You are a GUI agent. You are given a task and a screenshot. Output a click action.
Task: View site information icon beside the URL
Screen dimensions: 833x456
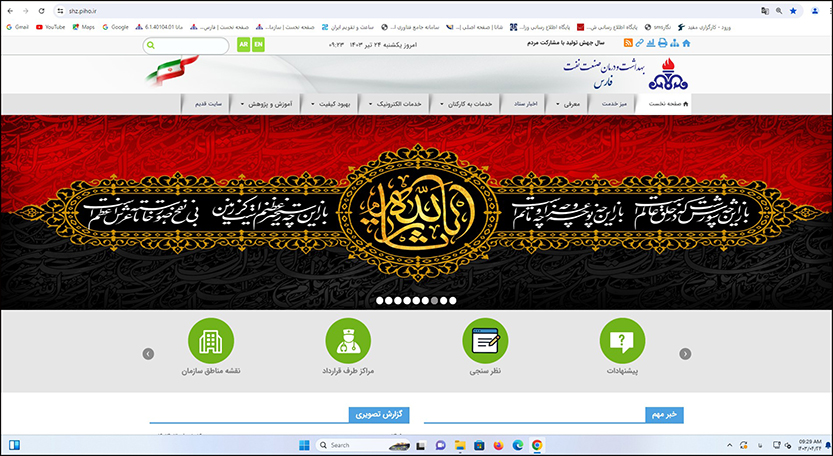click(x=61, y=11)
